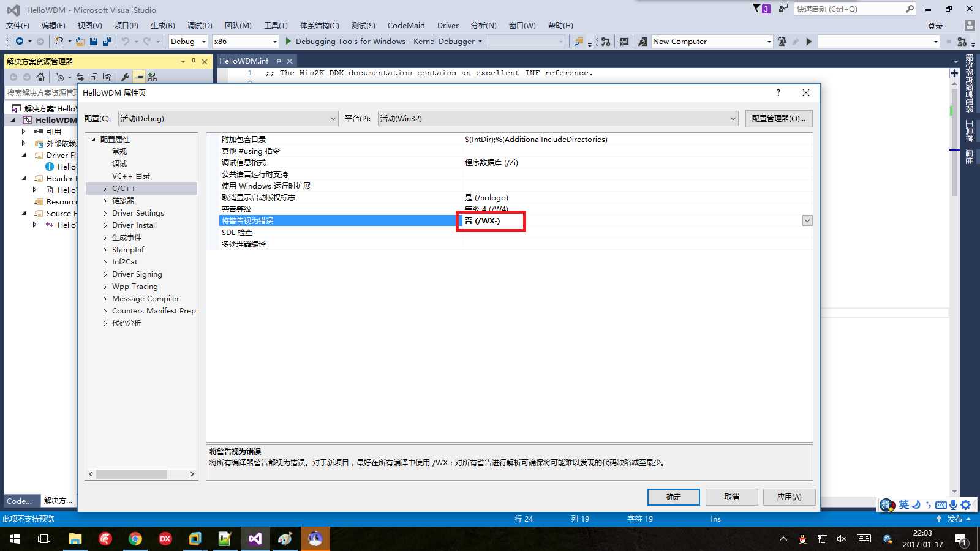Open the CodeMaid menu
The height and width of the screenshot is (551, 980).
pyautogui.click(x=406, y=25)
